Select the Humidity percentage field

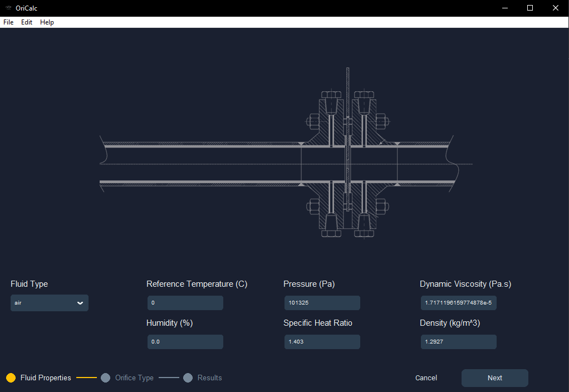coord(185,341)
